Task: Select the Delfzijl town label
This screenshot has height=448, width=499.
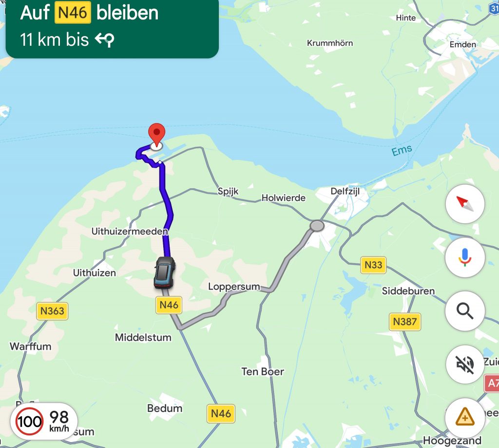Action: click(345, 191)
